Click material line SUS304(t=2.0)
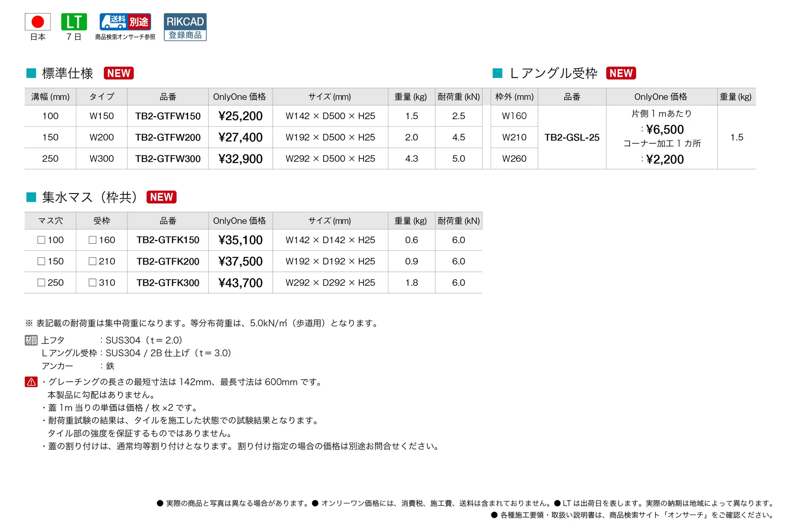The width and height of the screenshot is (787, 532). pos(144,340)
